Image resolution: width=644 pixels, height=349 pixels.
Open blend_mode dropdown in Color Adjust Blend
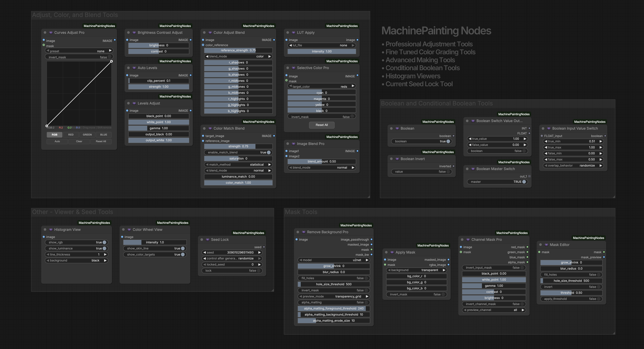pyautogui.click(x=238, y=57)
